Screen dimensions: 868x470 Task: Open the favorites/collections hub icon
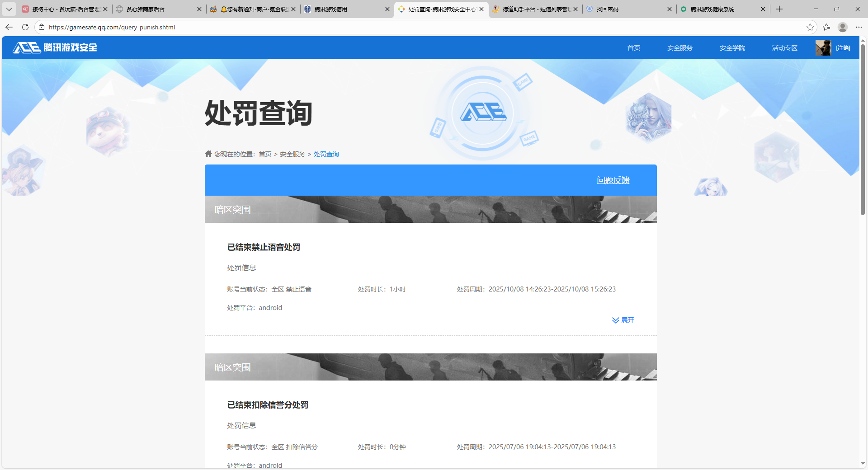827,27
